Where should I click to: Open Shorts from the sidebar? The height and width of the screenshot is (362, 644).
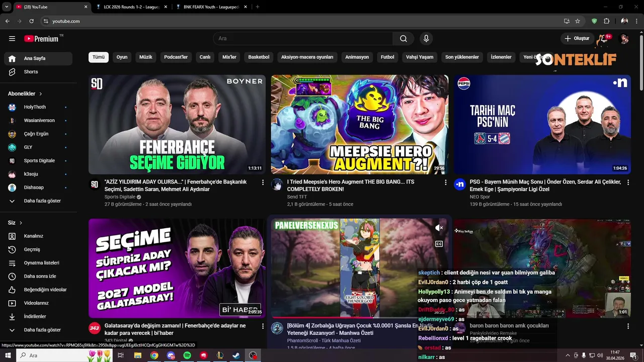(38, 72)
